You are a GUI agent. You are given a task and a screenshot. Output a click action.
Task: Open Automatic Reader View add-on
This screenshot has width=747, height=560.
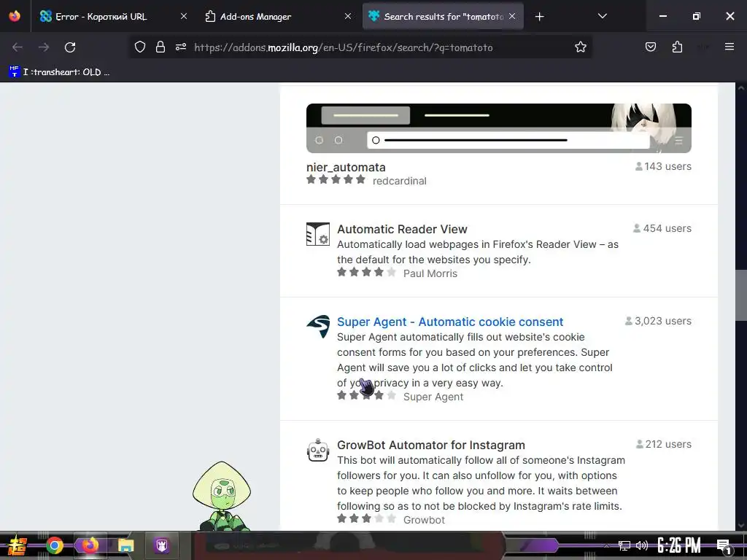[x=402, y=229]
